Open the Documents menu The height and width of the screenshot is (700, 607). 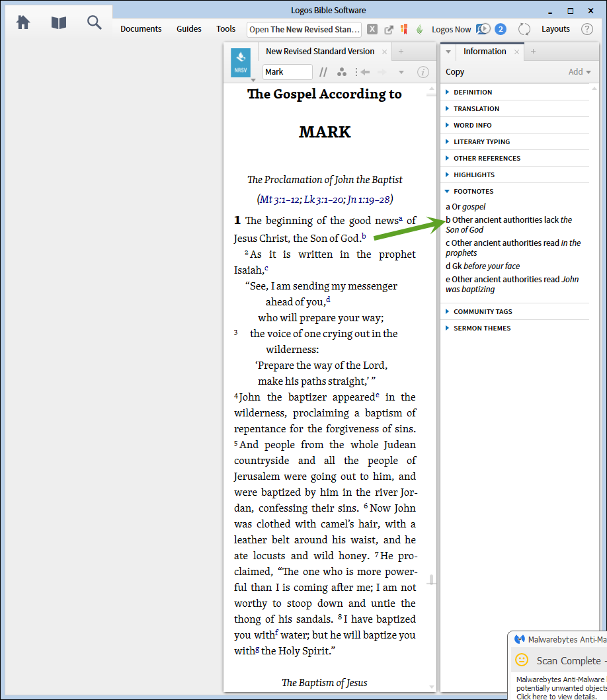point(141,29)
